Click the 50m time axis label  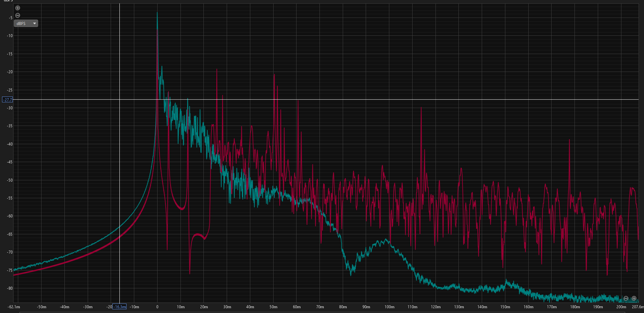pos(273,307)
